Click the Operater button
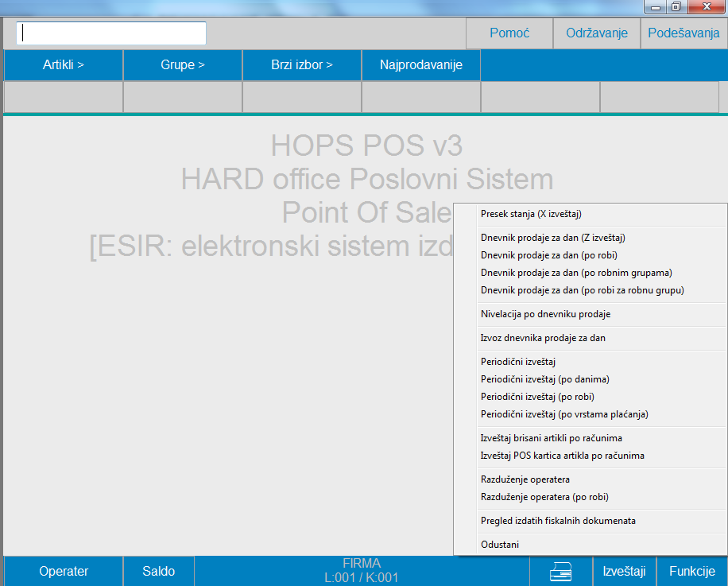 [x=64, y=571]
